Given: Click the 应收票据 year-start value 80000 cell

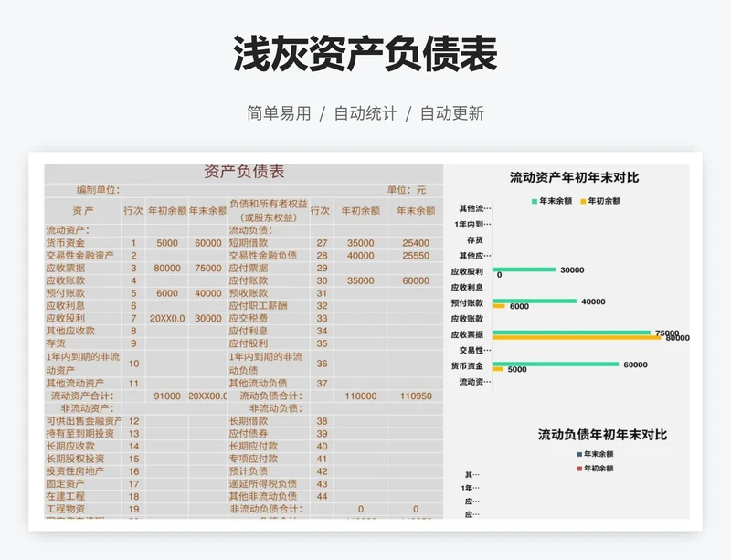Looking at the screenshot, I should point(167,269).
